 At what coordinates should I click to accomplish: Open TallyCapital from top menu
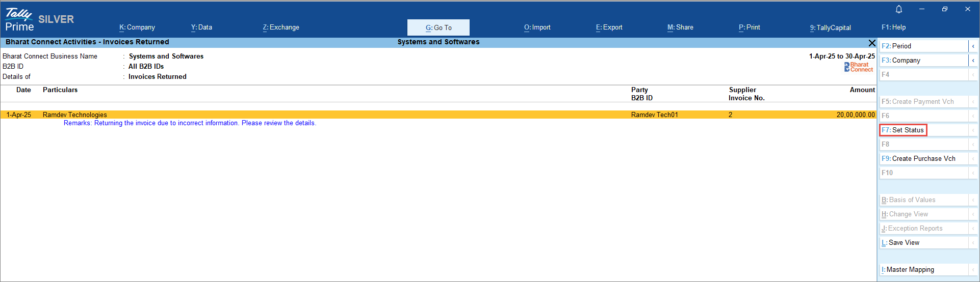coord(830,27)
